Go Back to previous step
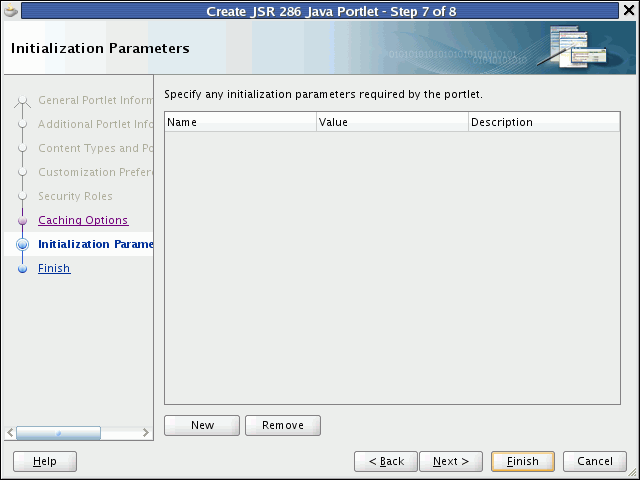Viewport: 640px width, 480px height. (385, 461)
